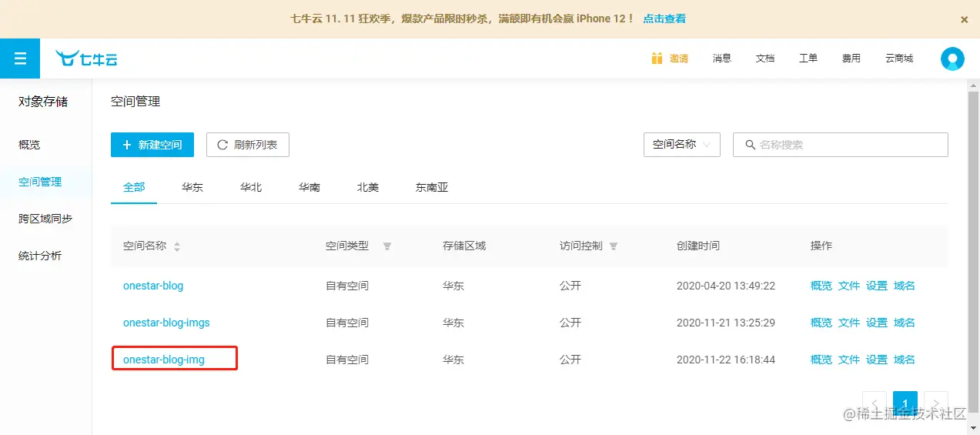This screenshot has width=980, height=435.
Task: Open the 空间名称 search type dropdown
Action: 682,145
